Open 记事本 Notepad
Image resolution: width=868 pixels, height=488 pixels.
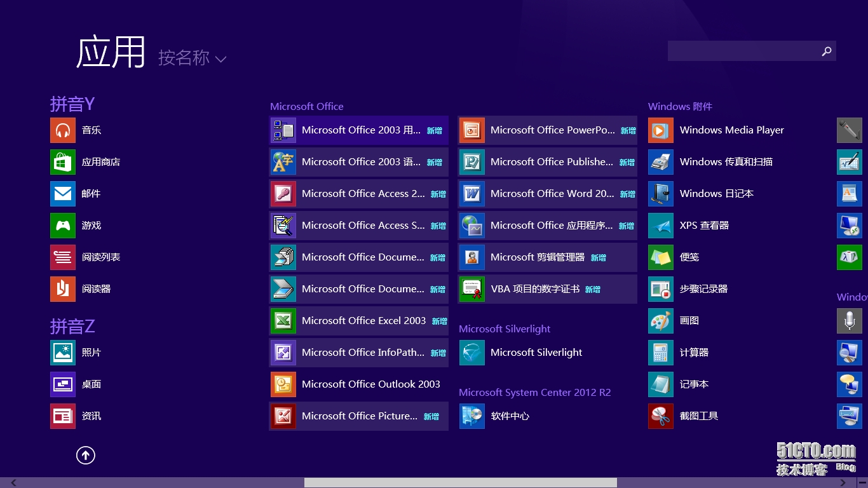[x=679, y=384]
